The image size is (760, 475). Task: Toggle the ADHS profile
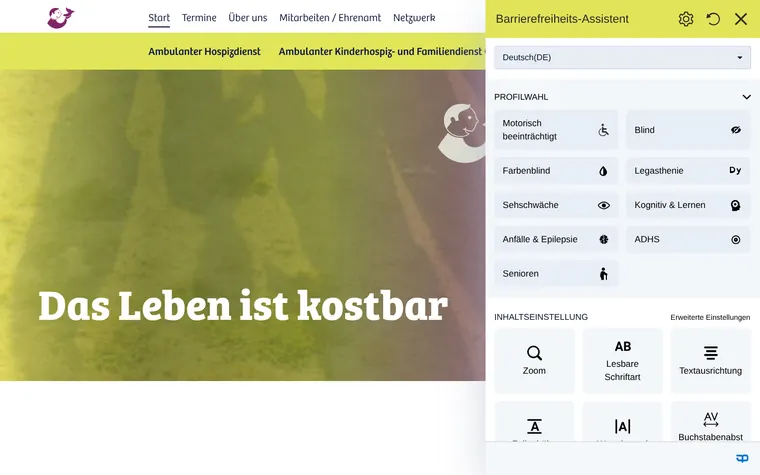[688, 239]
